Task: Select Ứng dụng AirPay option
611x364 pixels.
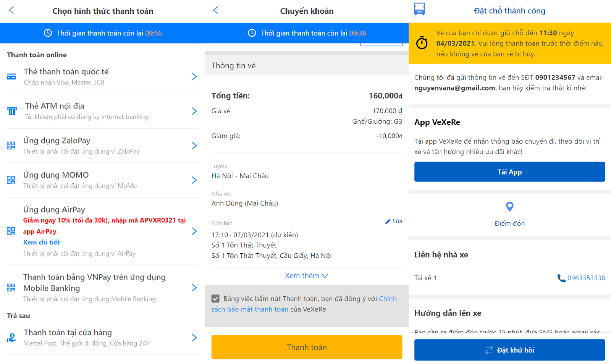Action: tap(103, 231)
